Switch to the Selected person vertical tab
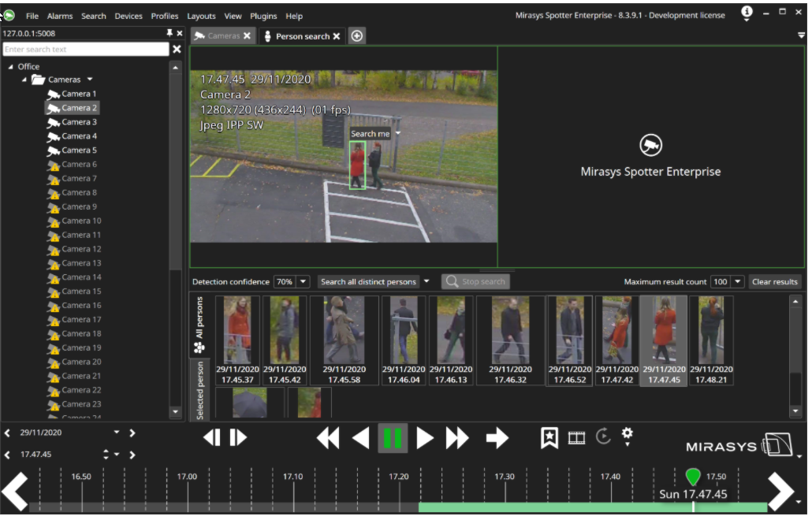 [x=199, y=390]
